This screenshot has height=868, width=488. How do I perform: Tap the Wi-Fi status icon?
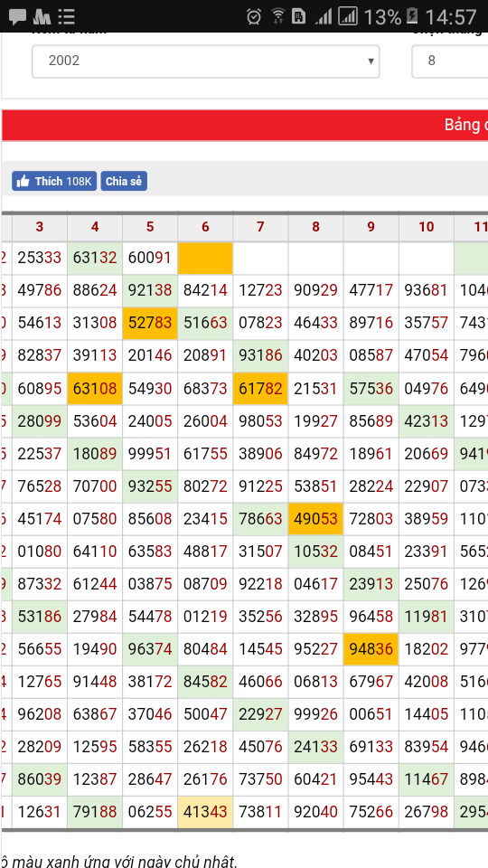coord(277,16)
